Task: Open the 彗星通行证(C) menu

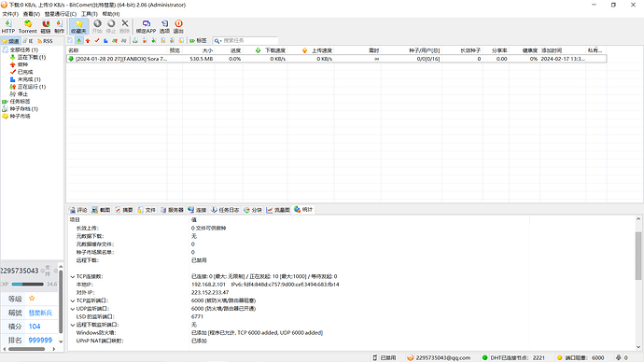Action: [61, 14]
